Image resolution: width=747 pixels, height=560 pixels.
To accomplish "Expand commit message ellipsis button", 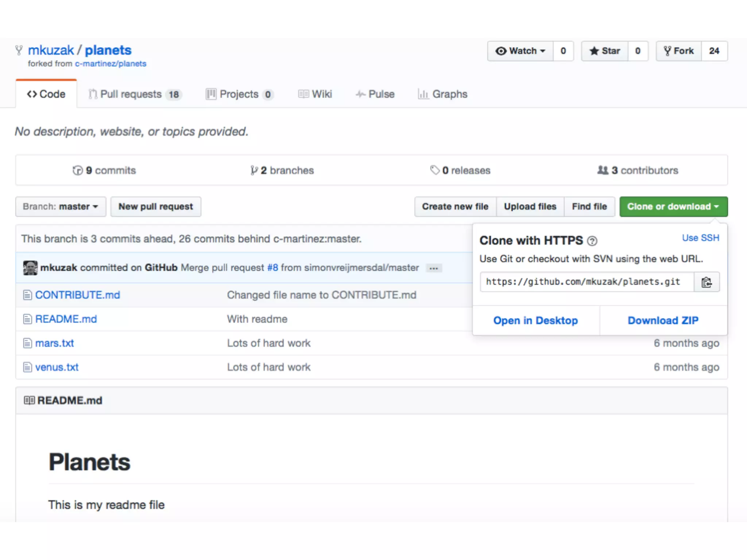I will click(434, 268).
